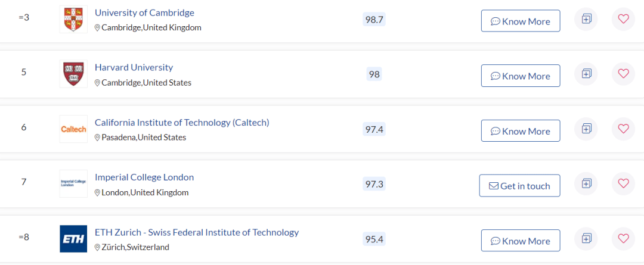Click Get in touch for Imperial College
This screenshot has width=644, height=265.
(x=519, y=186)
